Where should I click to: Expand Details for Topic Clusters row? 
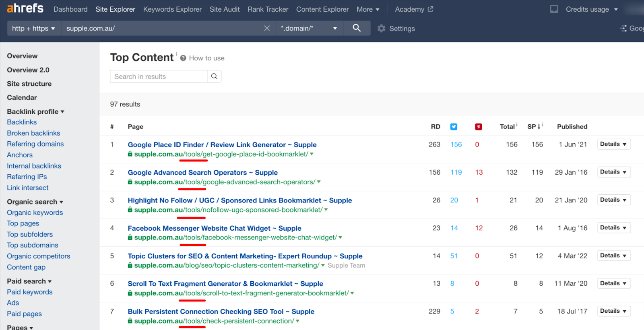tap(613, 255)
